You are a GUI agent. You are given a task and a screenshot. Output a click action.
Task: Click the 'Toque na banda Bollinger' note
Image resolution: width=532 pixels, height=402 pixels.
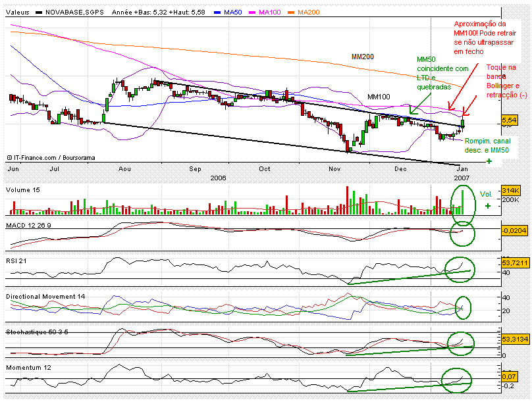507,82
